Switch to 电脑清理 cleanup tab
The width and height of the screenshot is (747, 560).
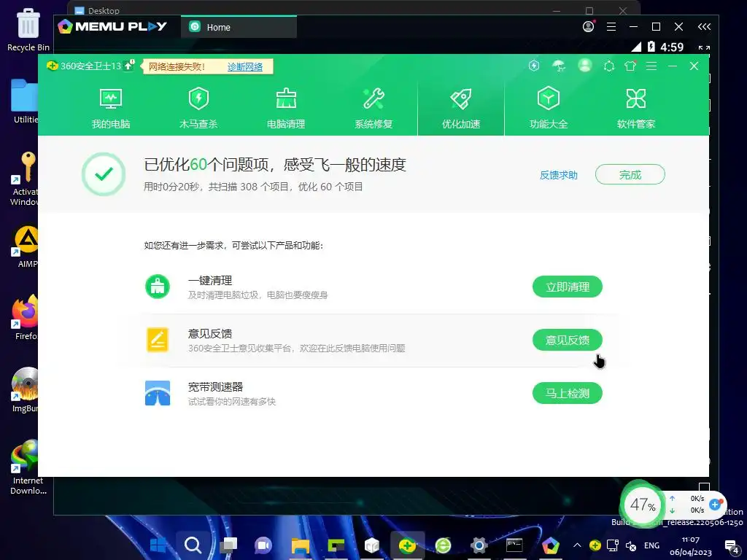(286, 109)
